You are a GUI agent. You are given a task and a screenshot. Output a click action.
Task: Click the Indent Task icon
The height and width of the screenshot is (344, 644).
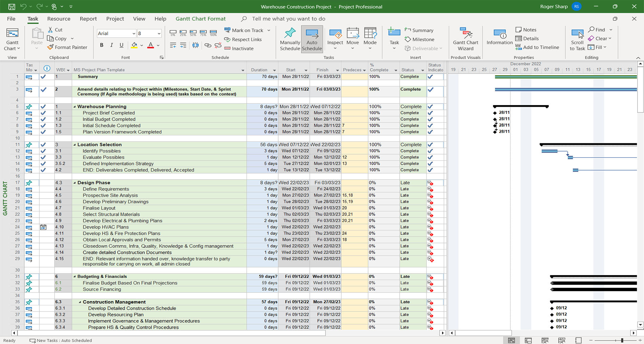click(183, 45)
